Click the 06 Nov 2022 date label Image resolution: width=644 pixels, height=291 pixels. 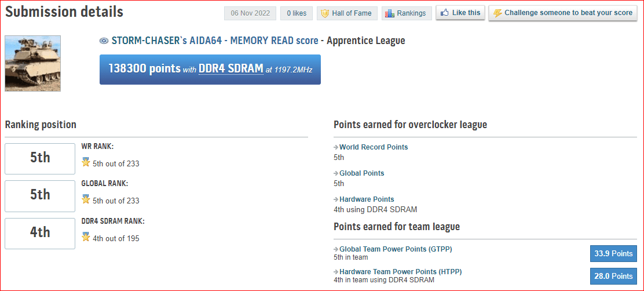(250, 13)
